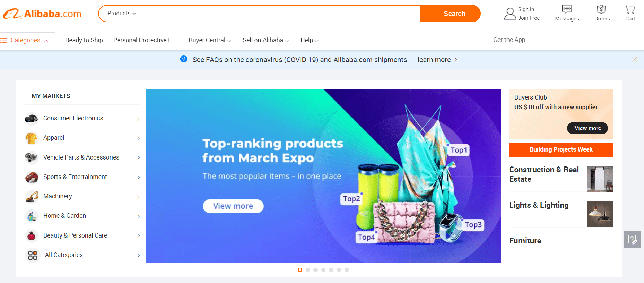Select the second carousel dot indicator
The height and width of the screenshot is (283, 644).
pos(308,270)
